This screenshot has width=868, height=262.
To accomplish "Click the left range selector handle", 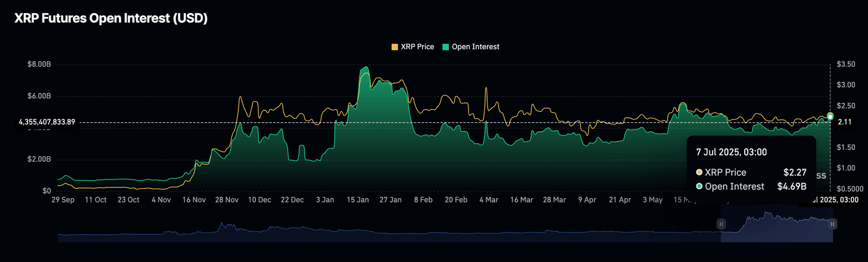I will [x=721, y=224].
